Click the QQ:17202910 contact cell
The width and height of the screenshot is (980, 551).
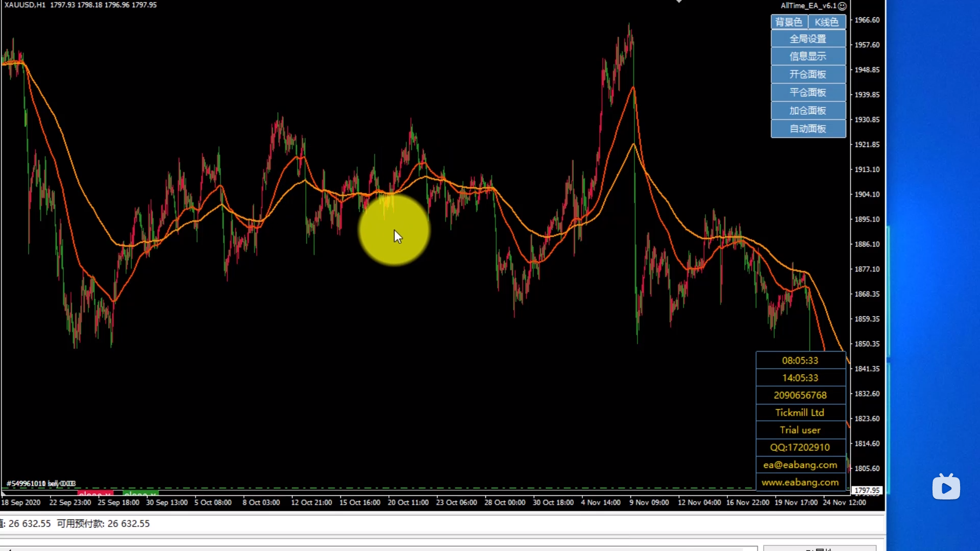pos(800,447)
